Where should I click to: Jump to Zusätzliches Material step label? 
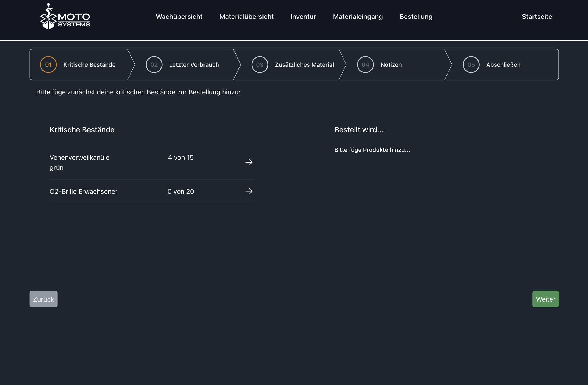pos(304,65)
